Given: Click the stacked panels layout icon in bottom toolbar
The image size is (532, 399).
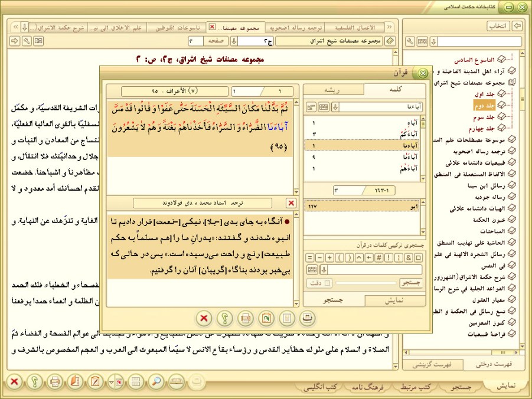Looking at the screenshot, I should click(x=136, y=382).
